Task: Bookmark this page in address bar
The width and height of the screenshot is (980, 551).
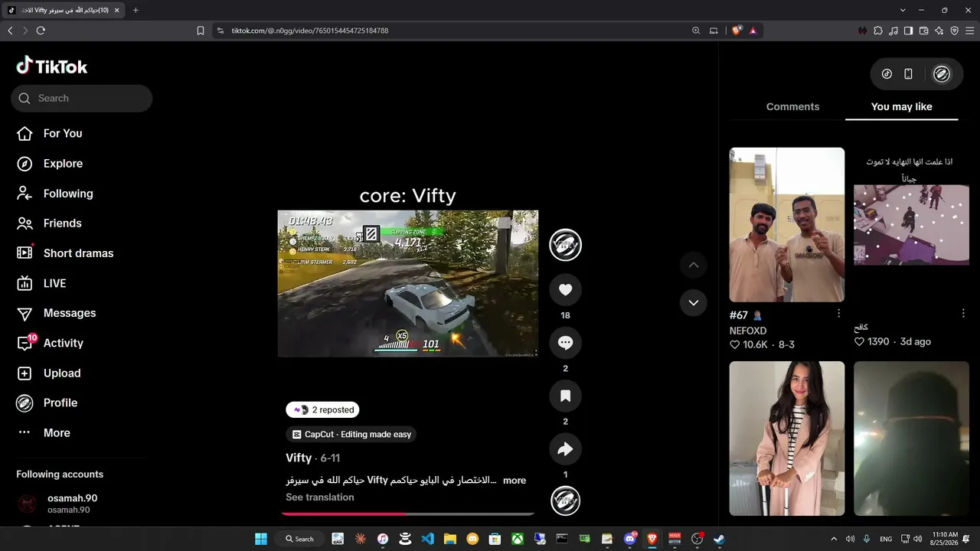Action: (201, 31)
